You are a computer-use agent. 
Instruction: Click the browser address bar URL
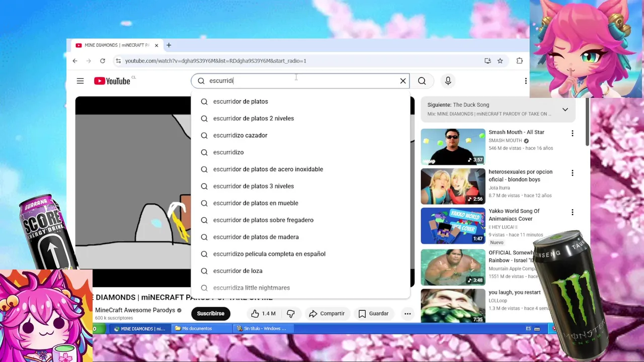[215, 61]
